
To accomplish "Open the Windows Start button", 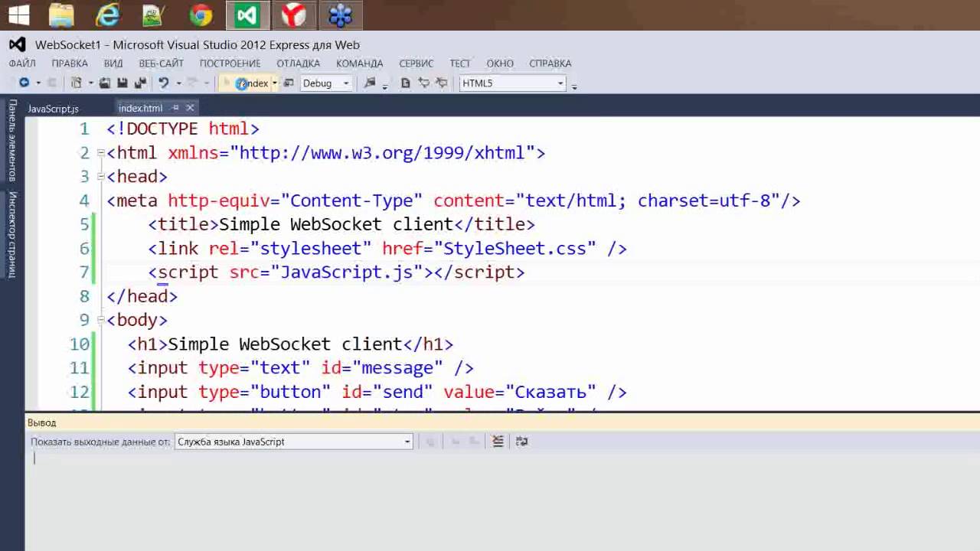I will pyautogui.click(x=18, y=15).
